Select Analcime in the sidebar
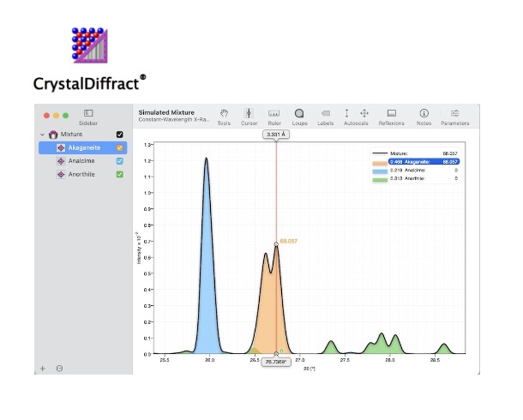The width and height of the screenshot is (523, 420). click(83, 161)
